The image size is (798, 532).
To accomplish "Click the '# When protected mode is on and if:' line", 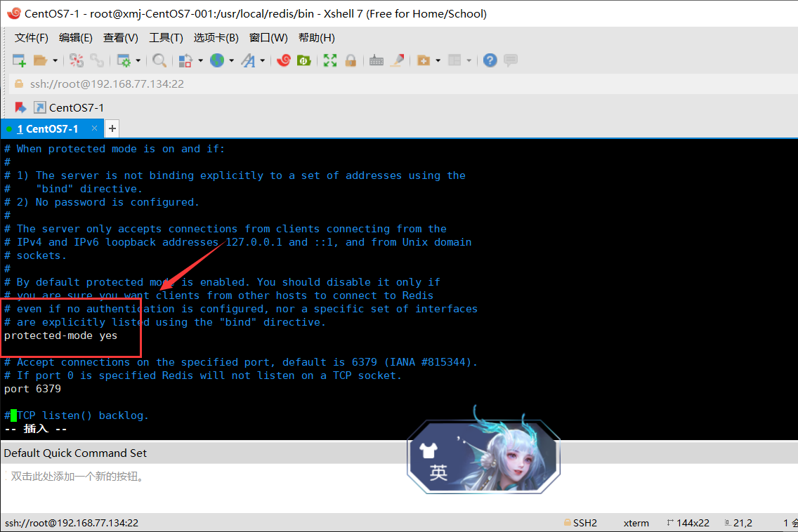I will 115,149.
